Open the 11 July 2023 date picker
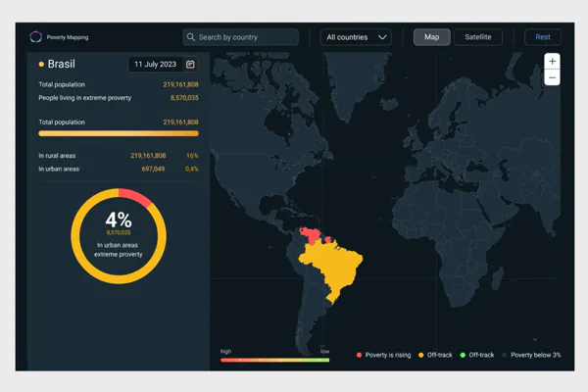 point(163,64)
